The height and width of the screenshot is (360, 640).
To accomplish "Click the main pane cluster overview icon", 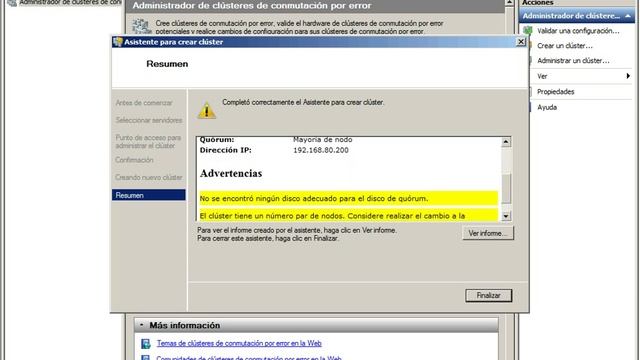I will point(141,27).
